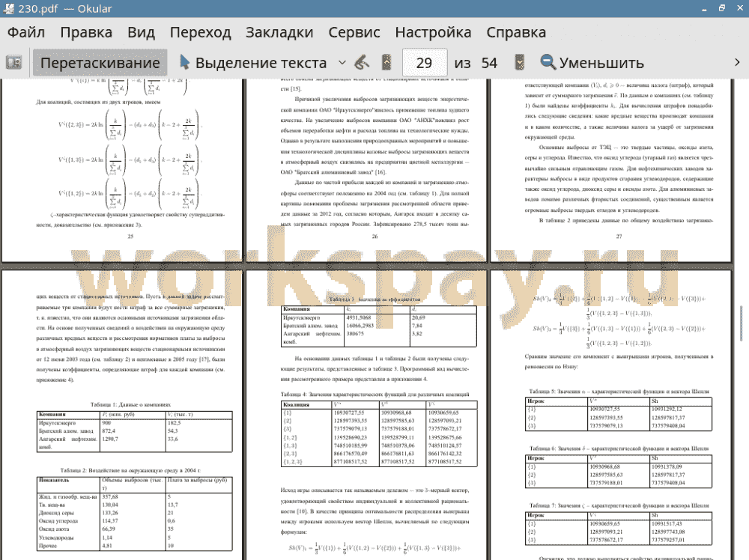The height and width of the screenshot is (560, 749).
Task: Click page number 27 at page bottom
Action: coord(619,237)
